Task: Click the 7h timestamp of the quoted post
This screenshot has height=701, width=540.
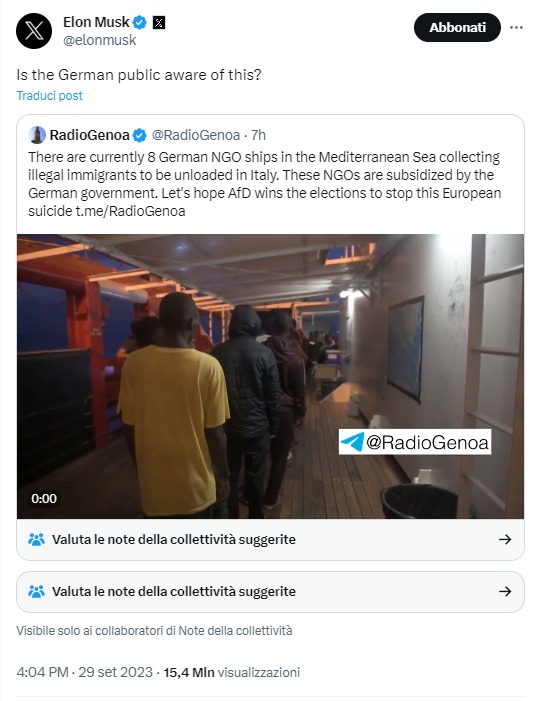Action: pos(258,135)
